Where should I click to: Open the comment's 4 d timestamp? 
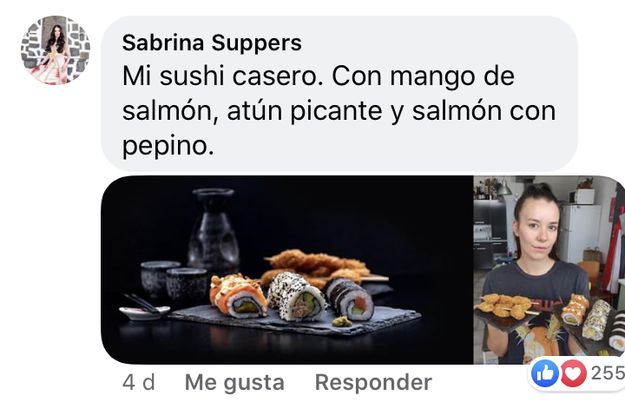(139, 382)
